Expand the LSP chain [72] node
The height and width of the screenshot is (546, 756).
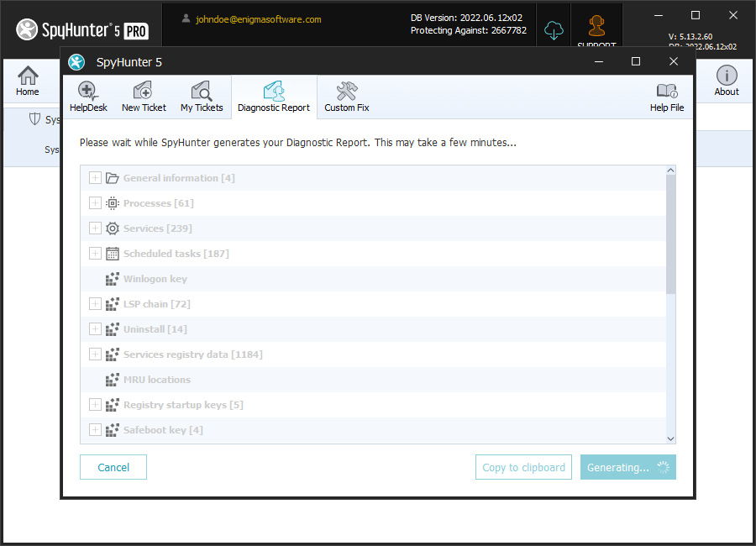(95, 304)
